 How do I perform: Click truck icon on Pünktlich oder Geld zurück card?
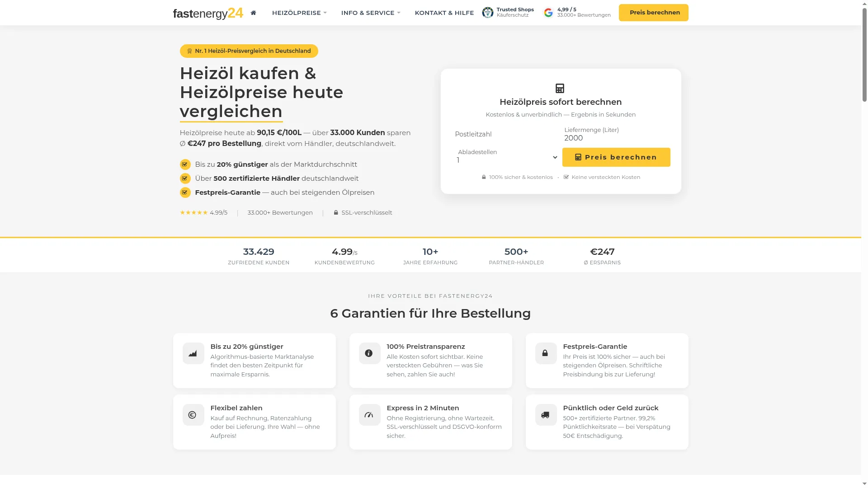click(546, 415)
